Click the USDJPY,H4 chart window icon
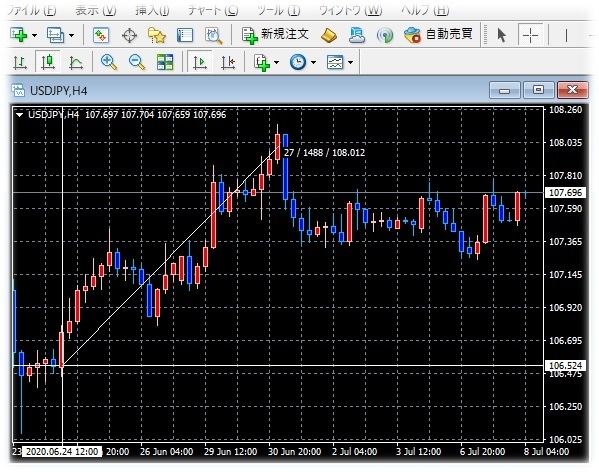 (x=18, y=91)
